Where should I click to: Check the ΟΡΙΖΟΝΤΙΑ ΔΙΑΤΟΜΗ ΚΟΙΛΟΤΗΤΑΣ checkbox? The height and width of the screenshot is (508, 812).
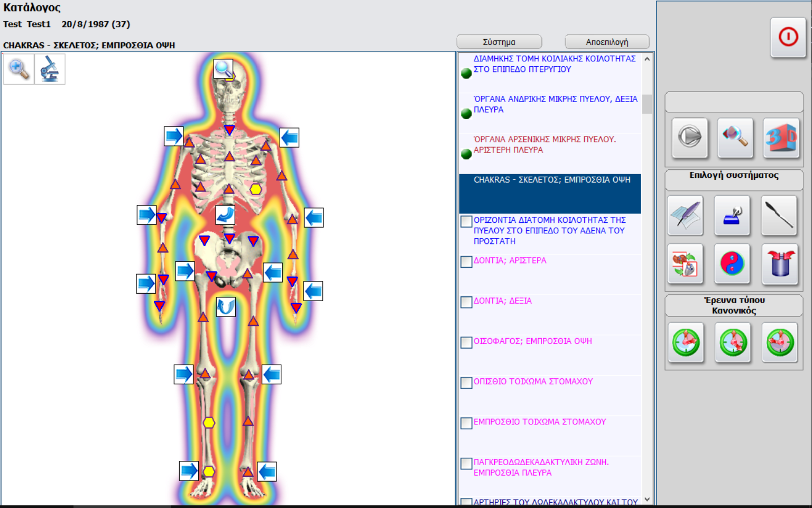[x=466, y=221]
